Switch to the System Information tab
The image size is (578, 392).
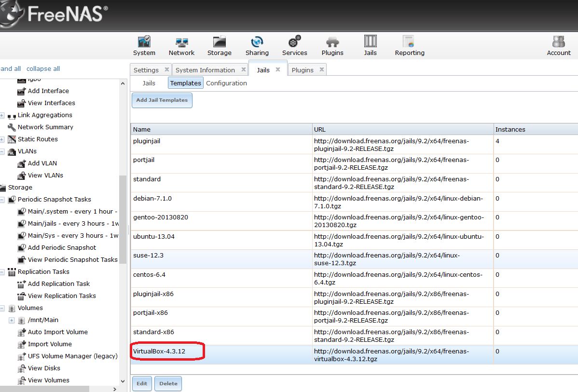[205, 70]
